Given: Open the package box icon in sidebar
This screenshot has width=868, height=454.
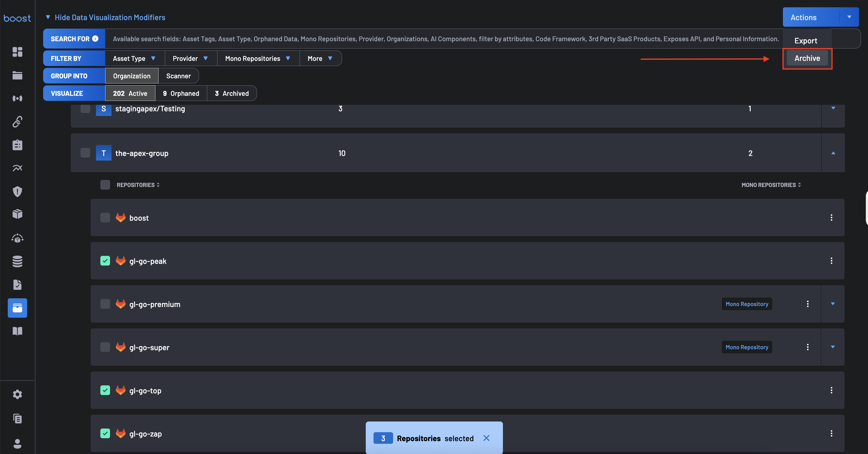Looking at the screenshot, I should (x=17, y=214).
